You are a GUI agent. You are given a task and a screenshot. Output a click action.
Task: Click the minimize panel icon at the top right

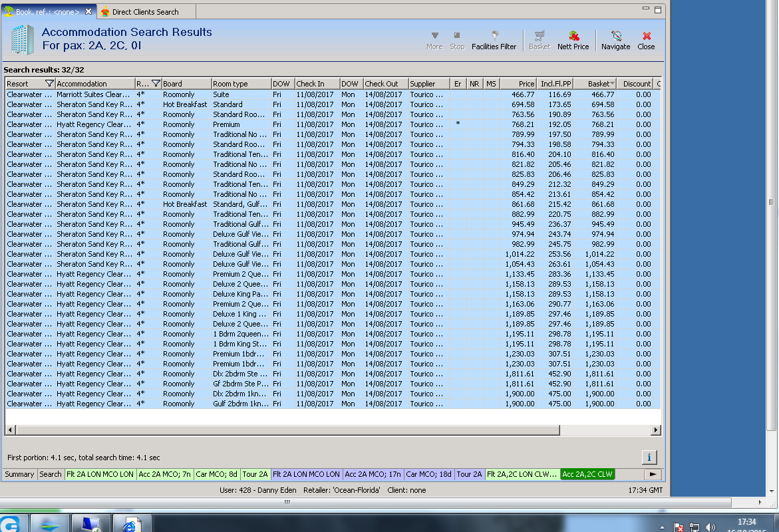646,9
